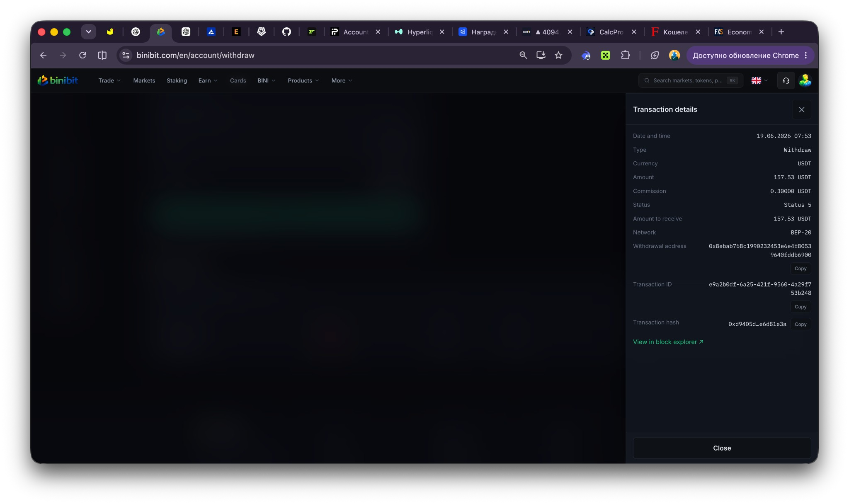Click the binibit logo
This screenshot has height=504, width=849.
(58, 80)
